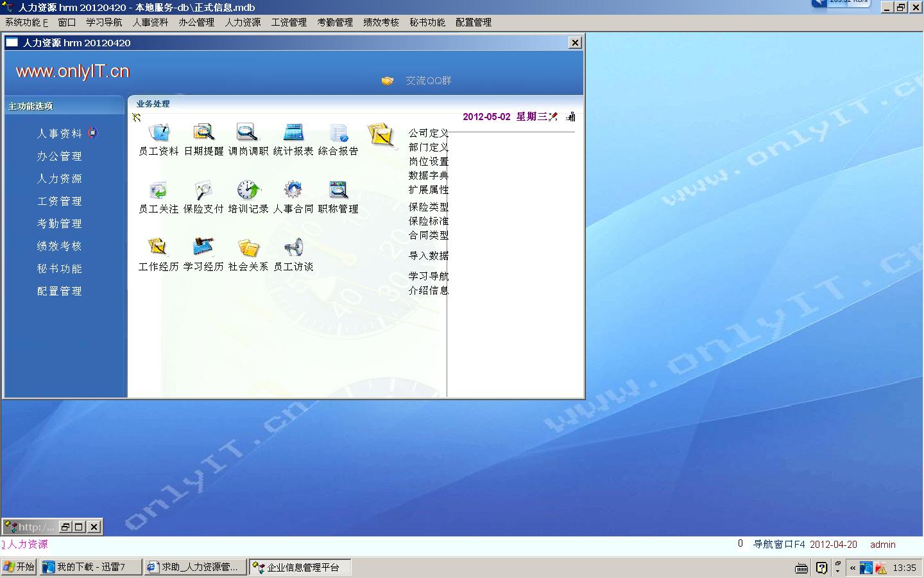Open the 保险支付 insurance payment icon
924x578 pixels.
pyautogui.click(x=203, y=191)
